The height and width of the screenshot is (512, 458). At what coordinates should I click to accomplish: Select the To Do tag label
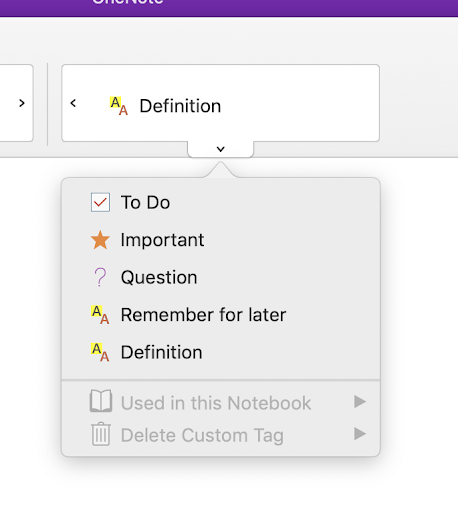(x=145, y=202)
